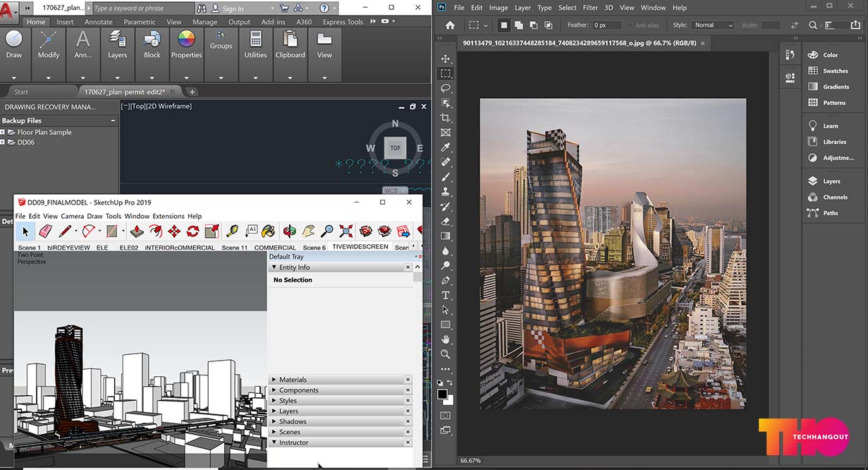Toggle Quick Mask mode in Photoshop toolbox
The height and width of the screenshot is (470, 868).
(x=446, y=416)
